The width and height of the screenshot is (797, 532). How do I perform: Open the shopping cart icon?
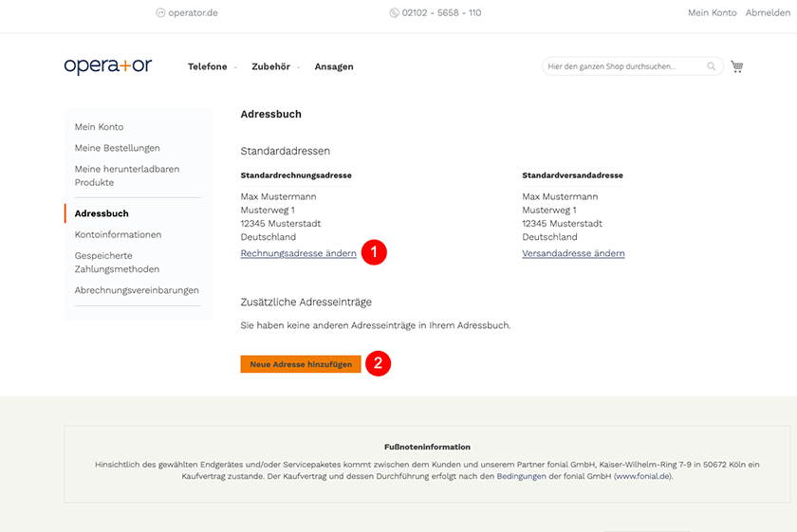737,66
